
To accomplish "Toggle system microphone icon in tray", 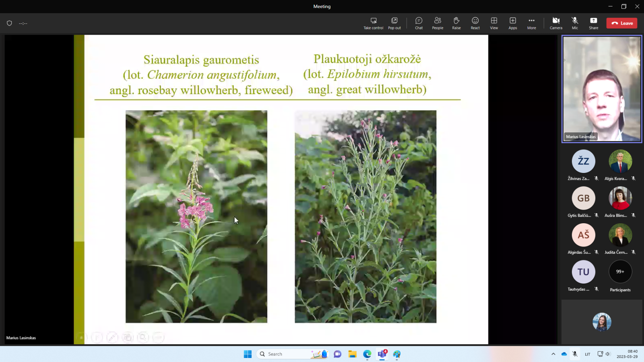I will pyautogui.click(x=575, y=354).
